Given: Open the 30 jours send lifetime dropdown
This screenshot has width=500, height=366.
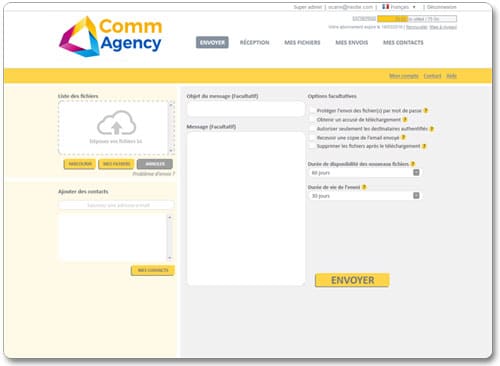Looking at the screenshot, I should tap(364, 196).
